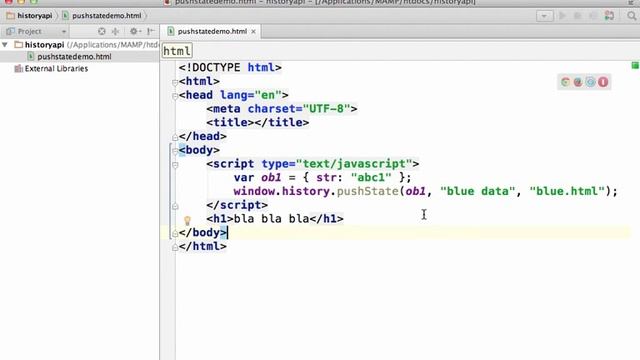This screenshot has height=360, width=640.
Task: Switch to pushstatedemo.html editor tab
Action: pos(212,31)
